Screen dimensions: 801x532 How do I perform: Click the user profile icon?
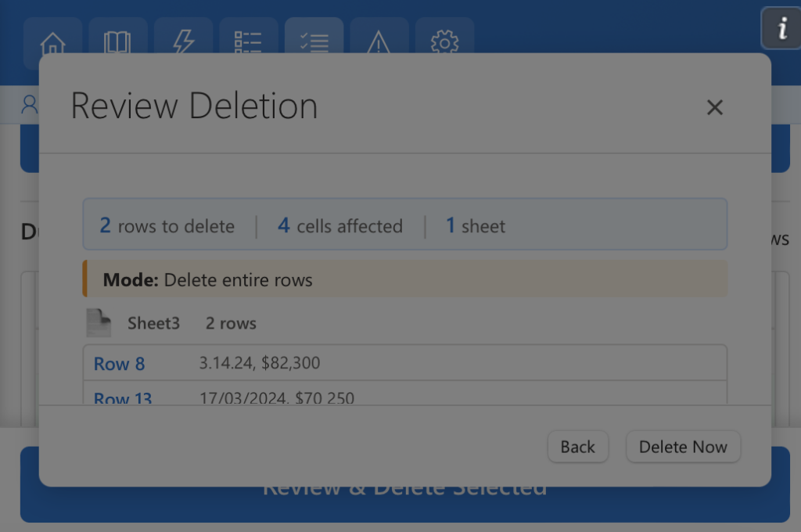click(30, 104)
